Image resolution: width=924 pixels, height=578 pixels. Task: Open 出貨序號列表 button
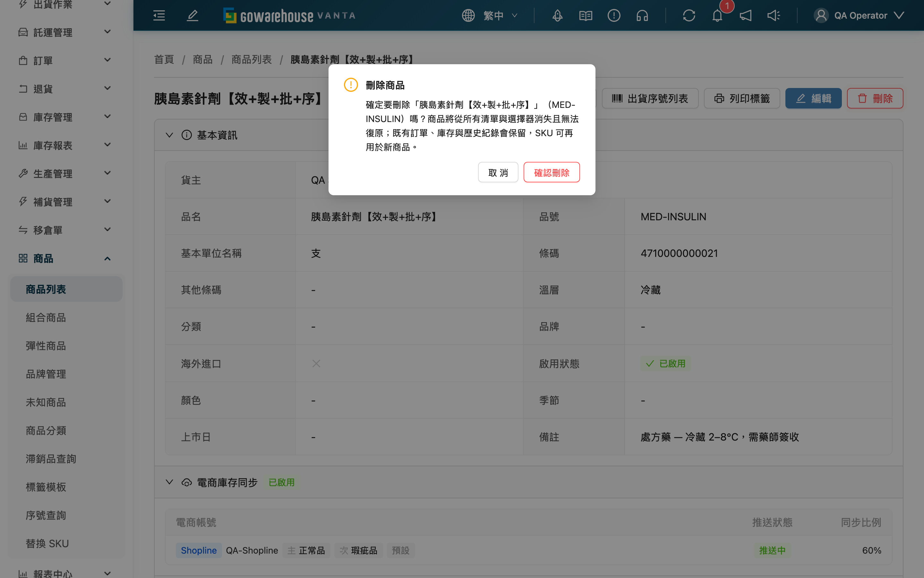click(650, 98)
